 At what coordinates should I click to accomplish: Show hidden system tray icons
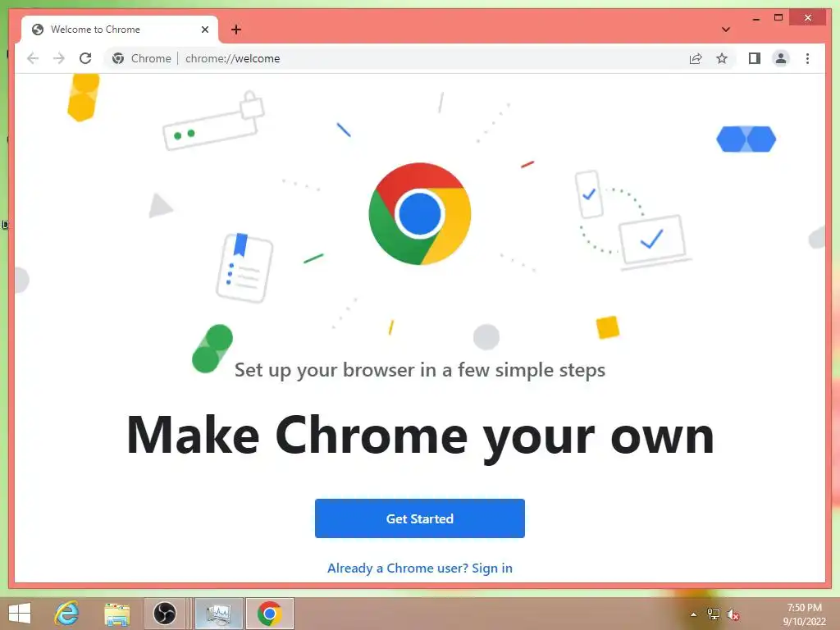693,614
